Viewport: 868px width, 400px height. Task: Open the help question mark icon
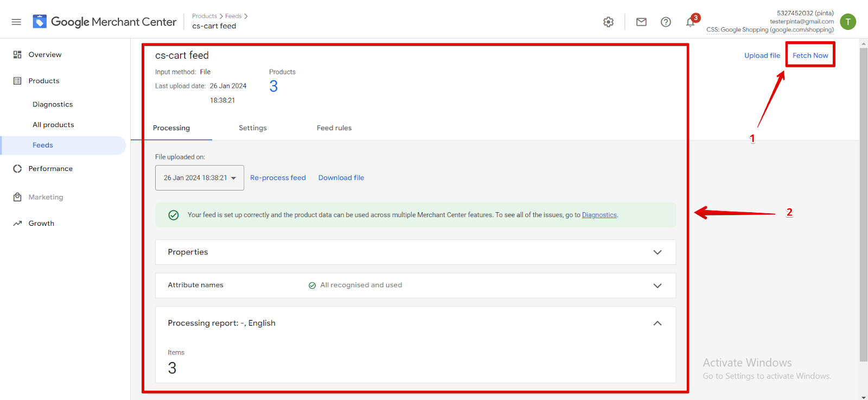[x=666, y=22]
